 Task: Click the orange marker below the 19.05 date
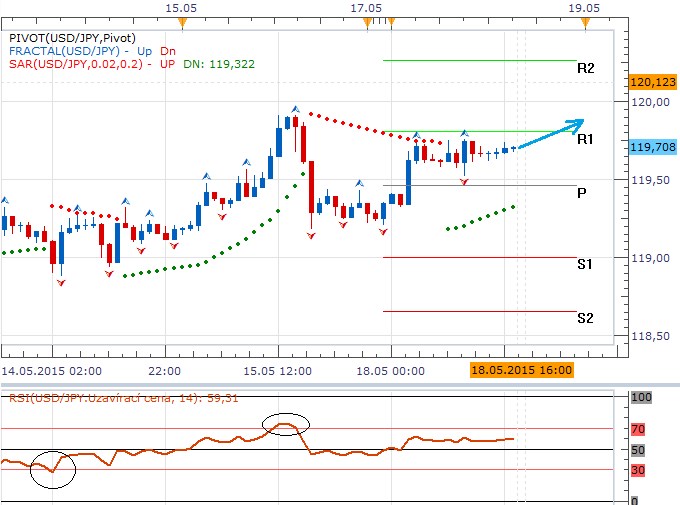pos(590,21)
